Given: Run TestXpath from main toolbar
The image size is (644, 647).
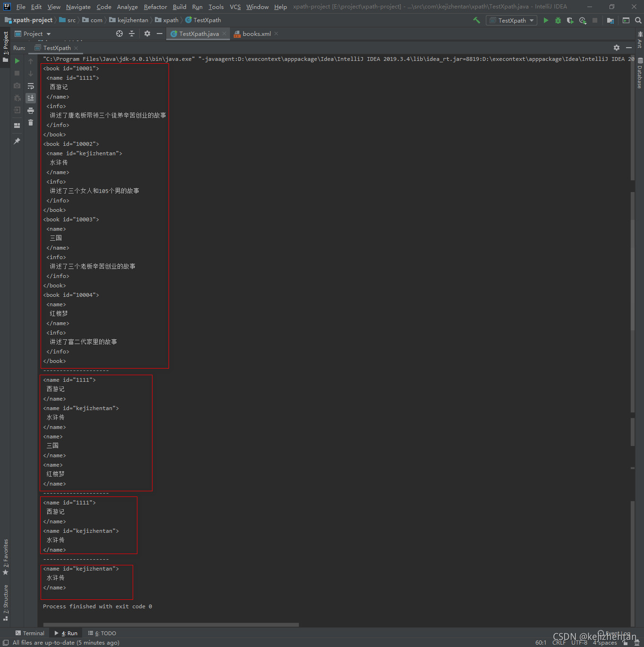Looking at the screenshot, I should 546,20.
